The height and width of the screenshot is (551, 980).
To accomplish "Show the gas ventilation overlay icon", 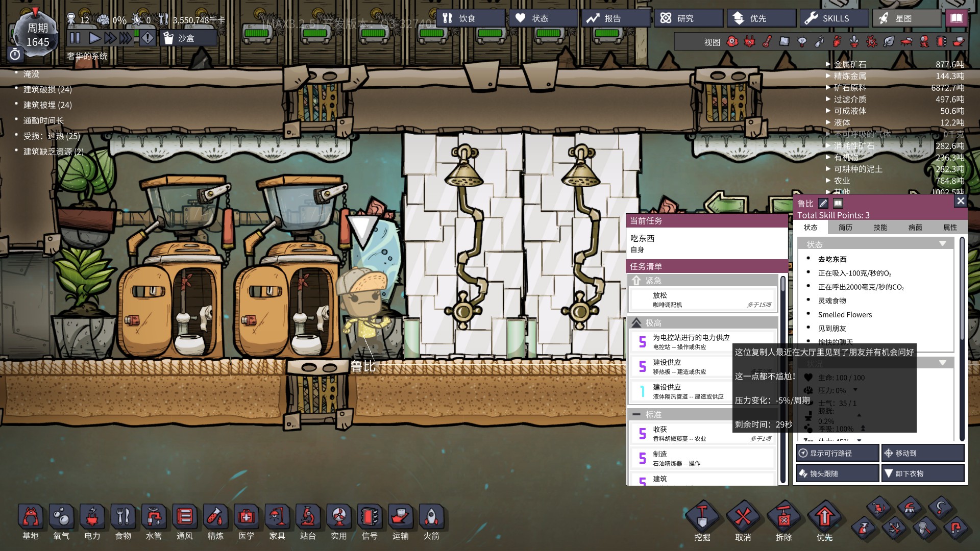I will click(837, 42).
